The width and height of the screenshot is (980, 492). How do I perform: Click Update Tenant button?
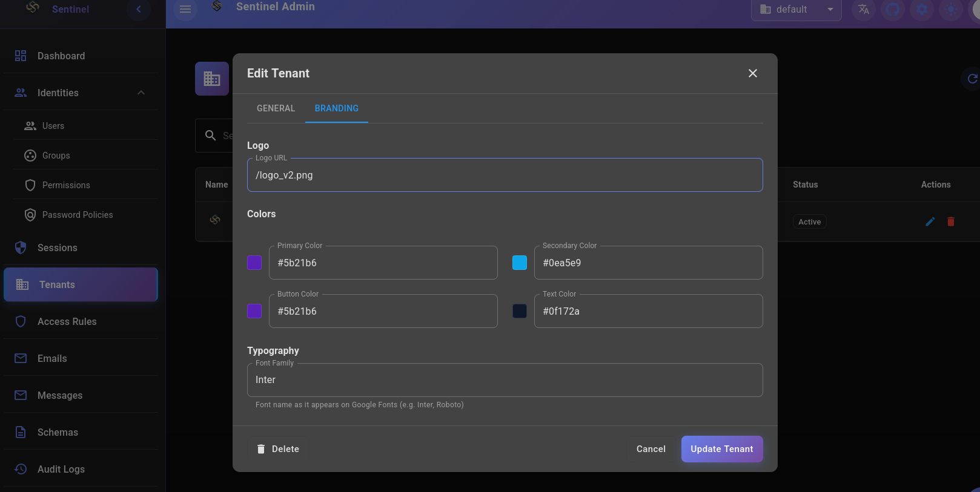[722, 449]
